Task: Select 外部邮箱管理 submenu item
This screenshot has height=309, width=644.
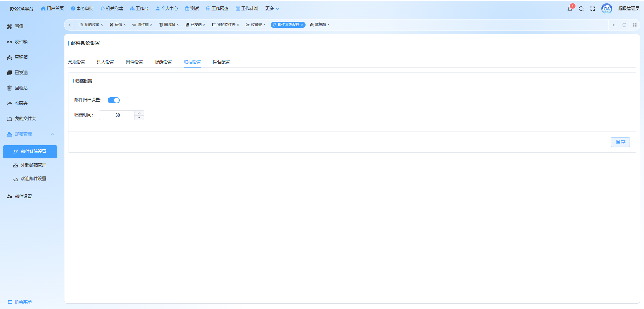Action: click(30, 165)
